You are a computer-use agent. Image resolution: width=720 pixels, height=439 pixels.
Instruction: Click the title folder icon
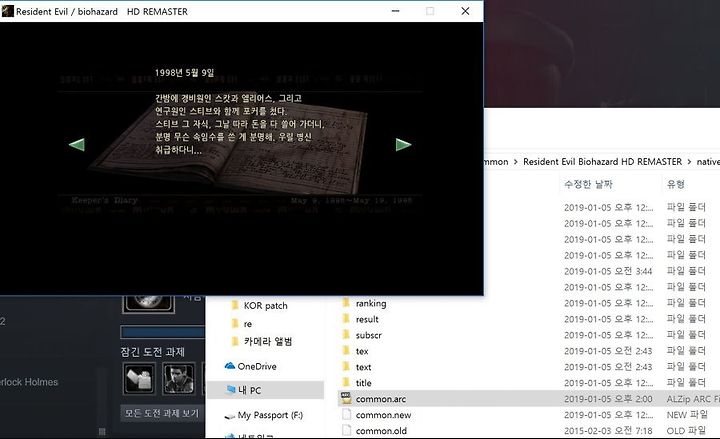pyautogui.click(x=346, y=383)
